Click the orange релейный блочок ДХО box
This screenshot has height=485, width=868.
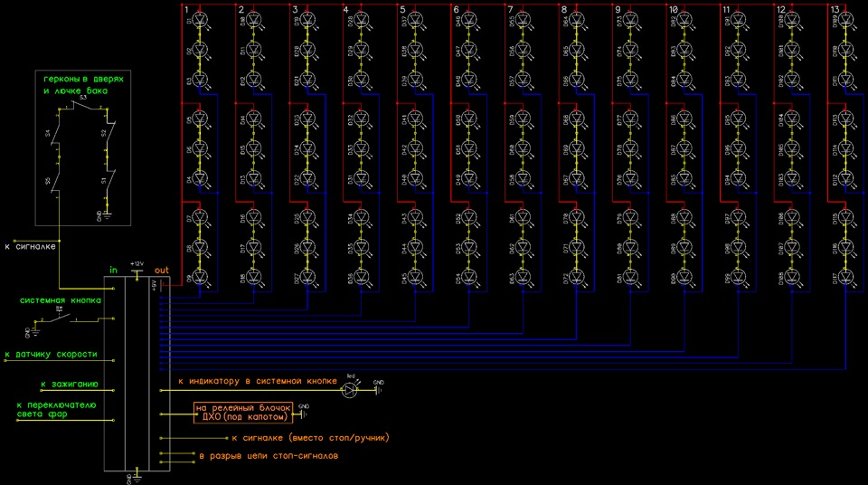[x=243, y=413]
